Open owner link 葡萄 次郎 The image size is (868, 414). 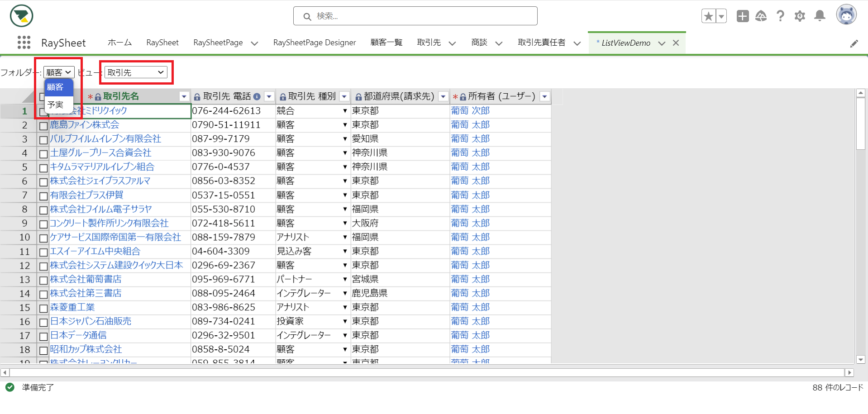[470, 111]
